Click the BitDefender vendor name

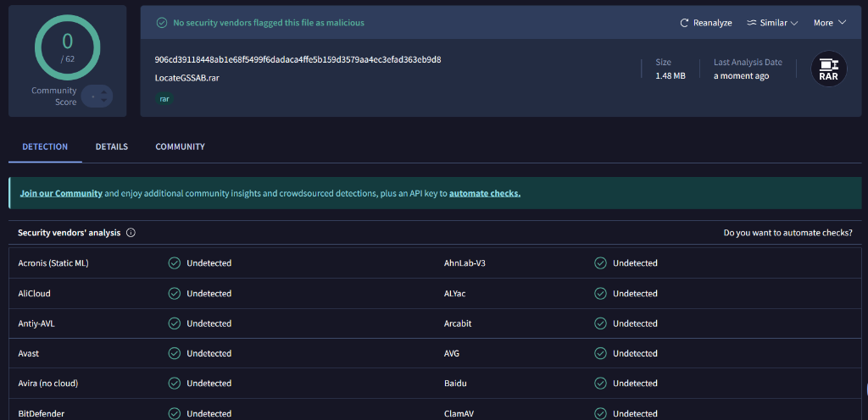pyautogui.click(x=41, y=413)
